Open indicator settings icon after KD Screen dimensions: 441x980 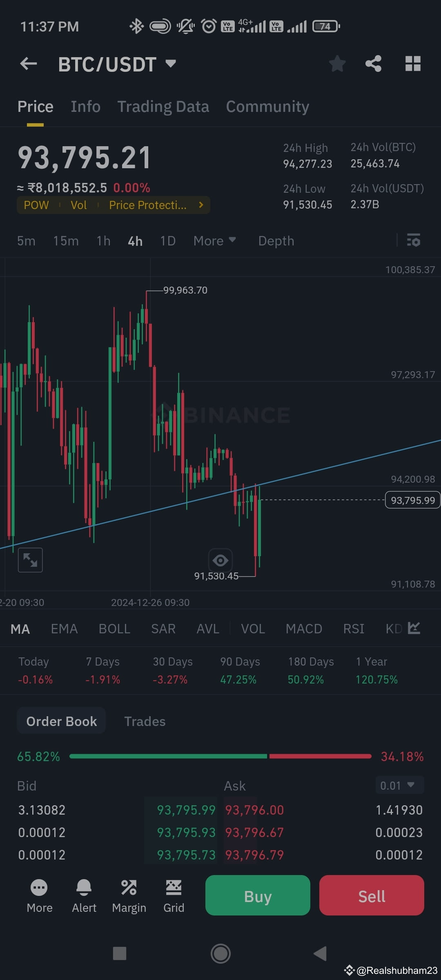[x=414, y=628]
